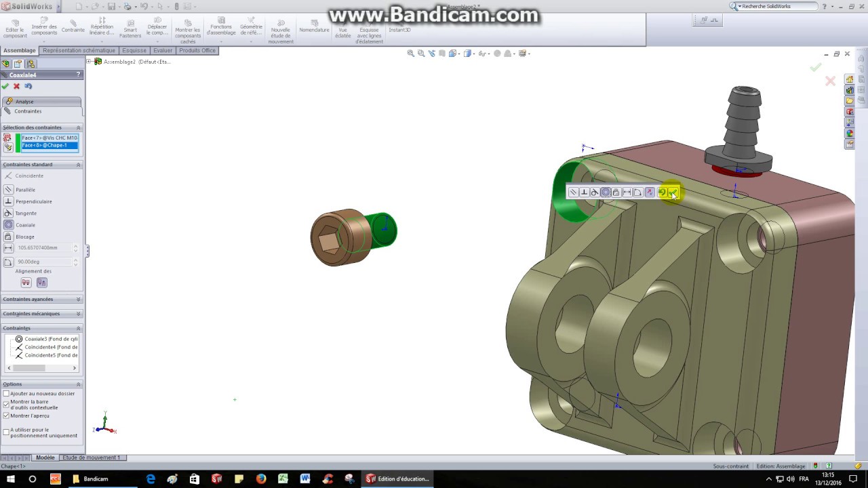This screenshot has height=488, width=868.
Task: Open SolidWorks Resources in the task pane
Action: (x=849, y=79)
